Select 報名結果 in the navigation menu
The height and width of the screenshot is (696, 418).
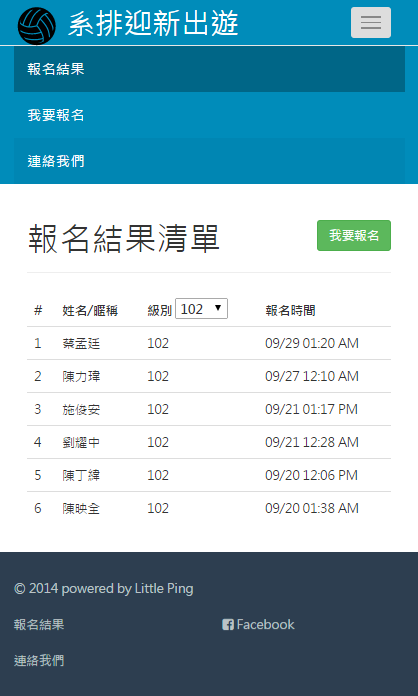tap(209, 69)
